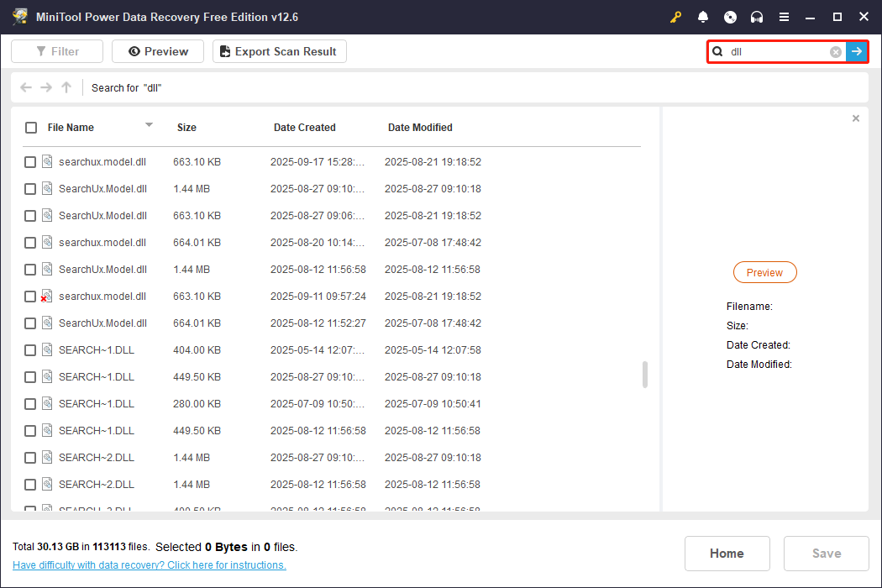This screenshot has height=588, width=882.
Task: Click Preview in the right panel
Action: pos(764,272)
